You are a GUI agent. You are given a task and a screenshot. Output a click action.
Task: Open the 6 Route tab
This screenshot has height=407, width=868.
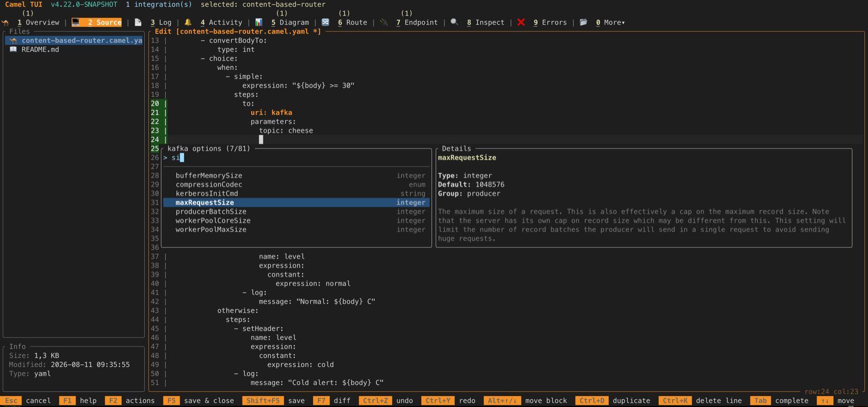pos(353,23)
